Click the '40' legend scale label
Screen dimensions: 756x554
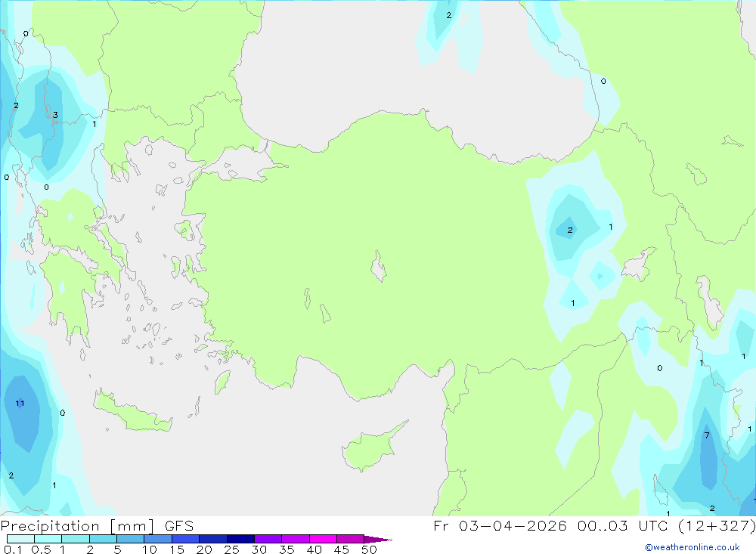tap(314, 549)
